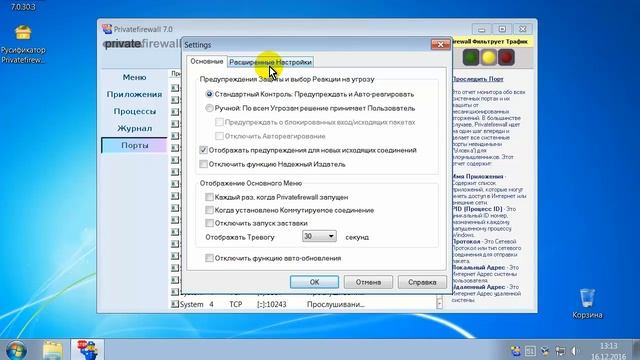The height and width of the screenshot is (360, 640).
Task: Click the red traffic light button
Action: tap(506, 58)
